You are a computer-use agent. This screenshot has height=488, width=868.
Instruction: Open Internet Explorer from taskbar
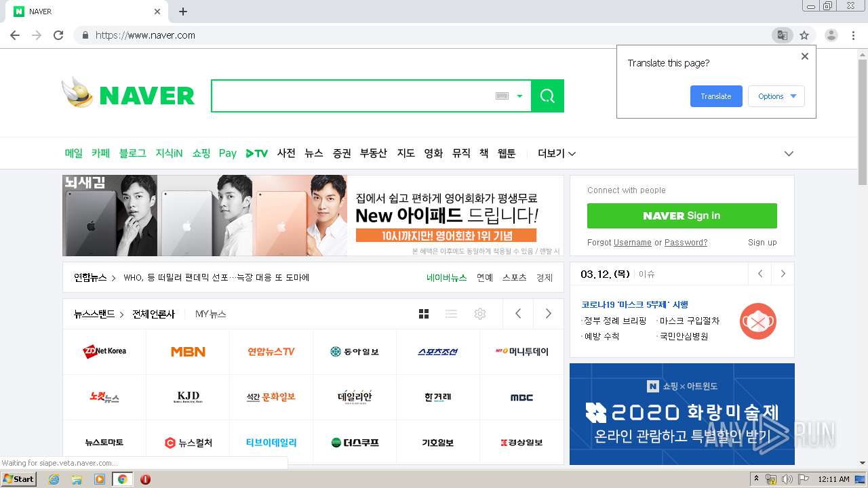[x=54, y=479]
